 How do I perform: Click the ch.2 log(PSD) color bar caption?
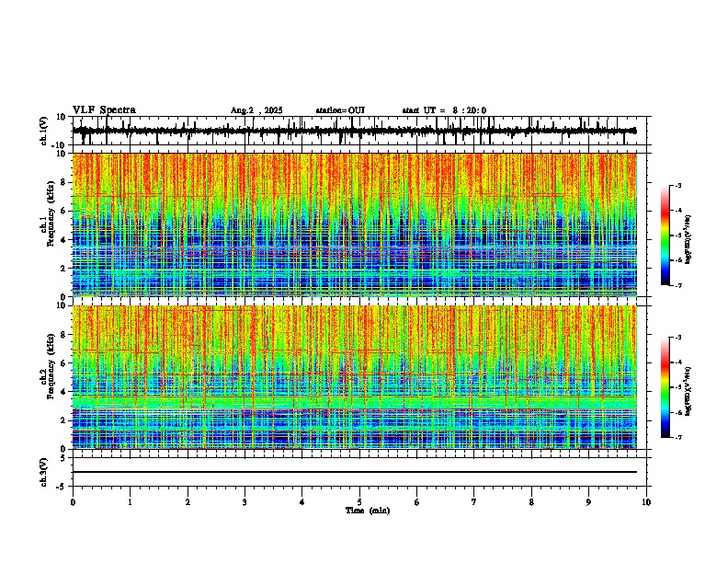[x=689, y=392]
